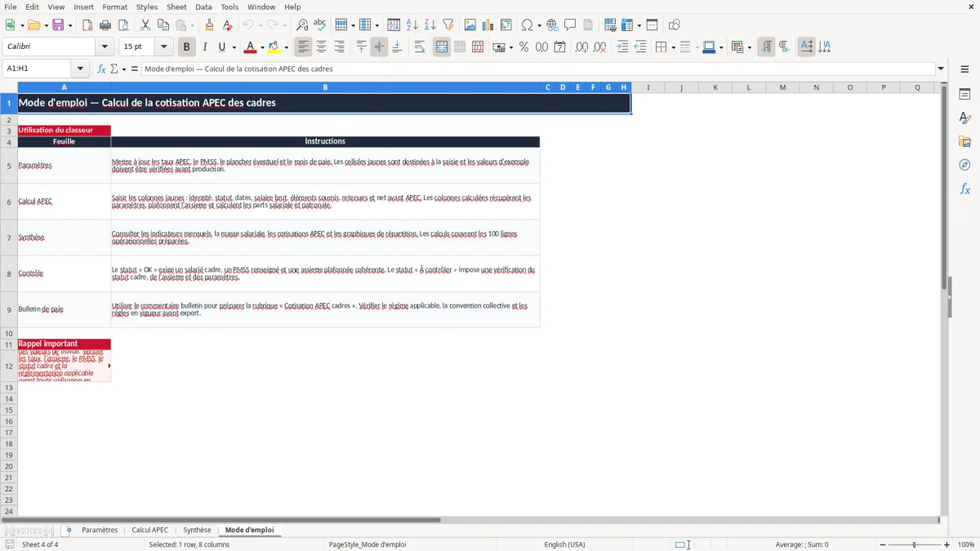
Task: Open the Select Function sigma dropdown
Action: tap(123, 69)
